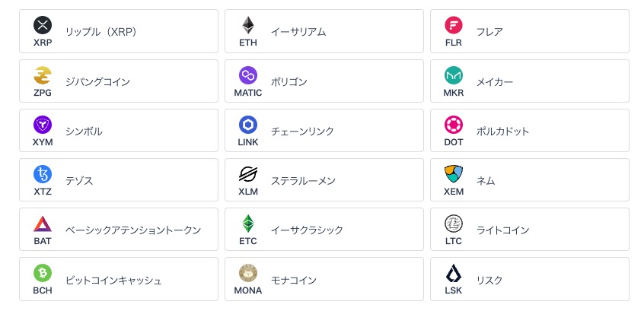The image size is (644, 314).
Task: Choose the gold Zipangcoin ZPG icon
Action: tap(43, 75)
